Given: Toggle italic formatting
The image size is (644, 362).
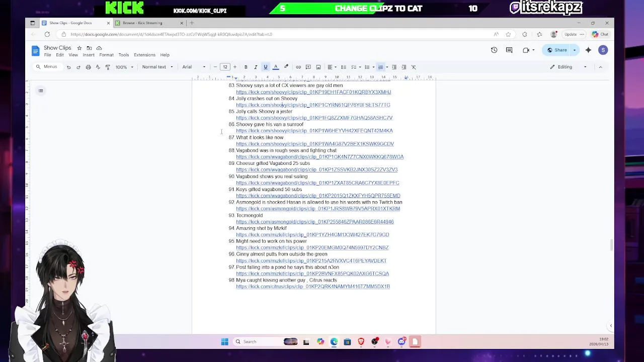Looking at the screenshot, I should pyautogui.click(x=256, y=67).
